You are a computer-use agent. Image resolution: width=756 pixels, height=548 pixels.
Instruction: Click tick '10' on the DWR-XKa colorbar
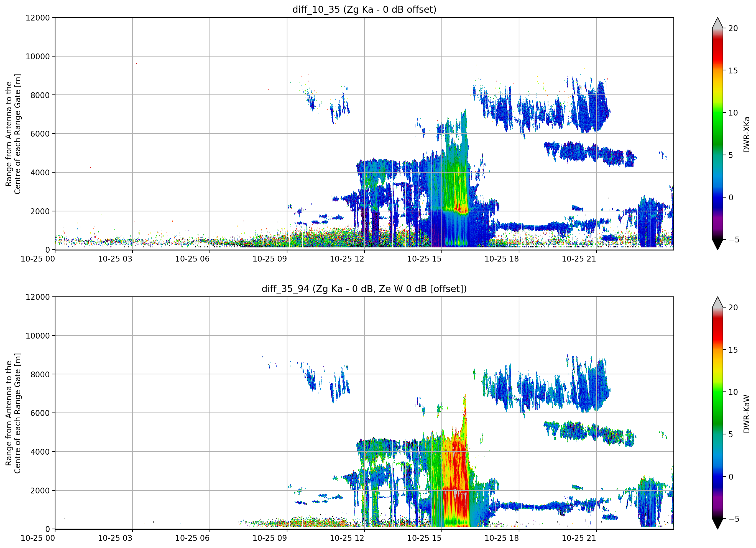pos(733,113)
